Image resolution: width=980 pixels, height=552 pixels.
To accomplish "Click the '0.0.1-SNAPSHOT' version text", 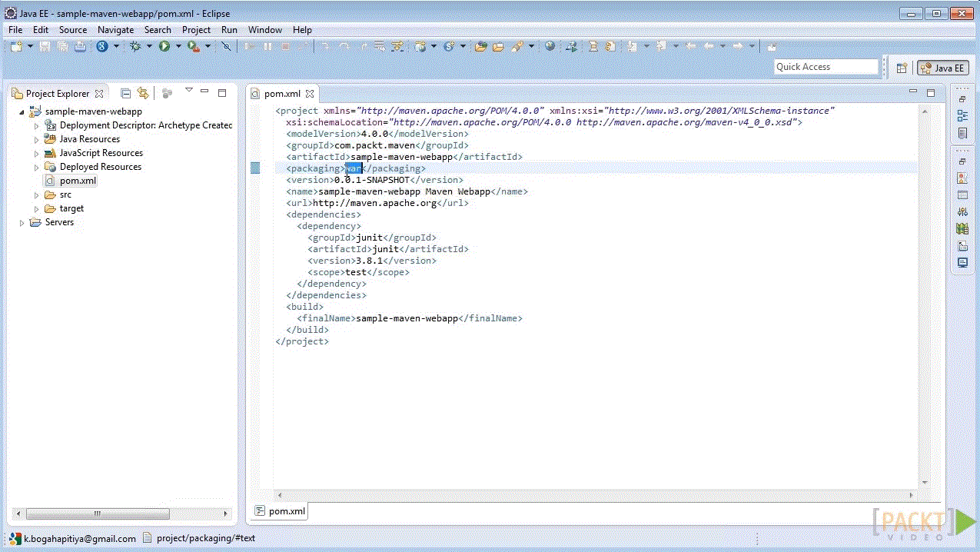I will tap(371, 180).
